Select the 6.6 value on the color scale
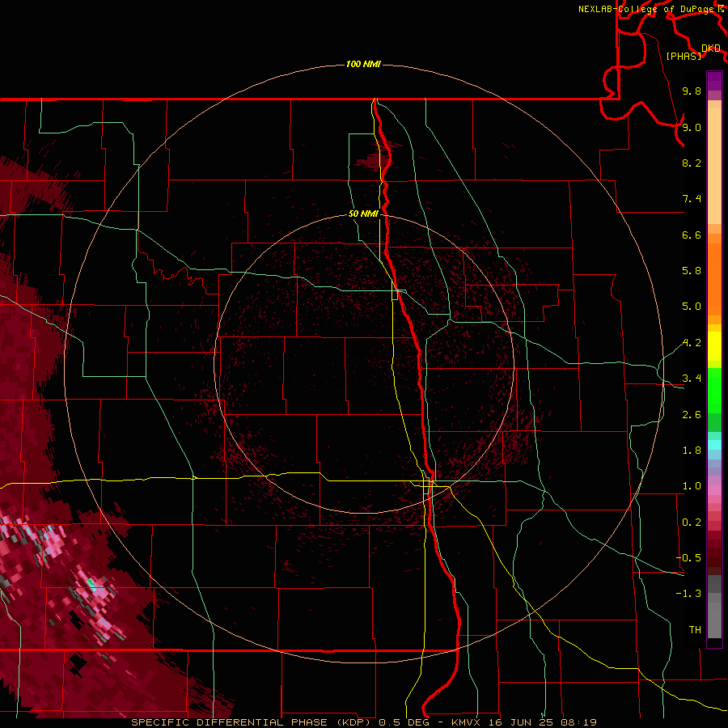The height and width of the screenshot is (728, 728). (x=692, y=235)
